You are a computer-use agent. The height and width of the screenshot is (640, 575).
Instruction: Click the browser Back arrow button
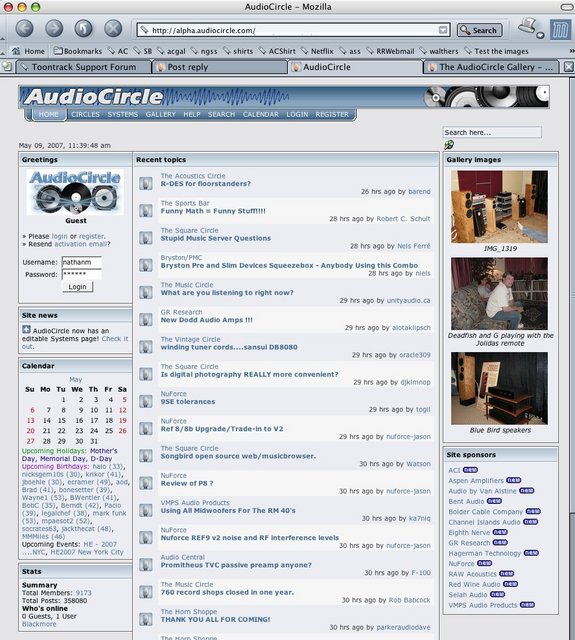point(24,29)
